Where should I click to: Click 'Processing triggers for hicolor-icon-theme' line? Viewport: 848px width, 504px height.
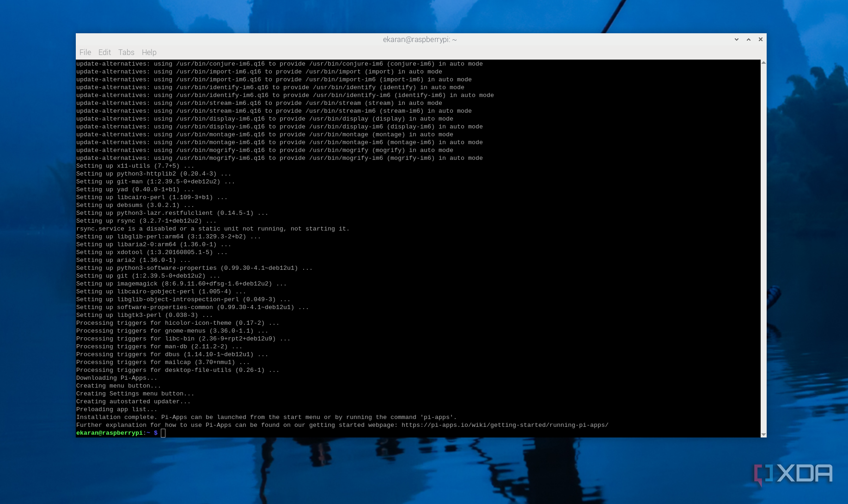(178, 323)
